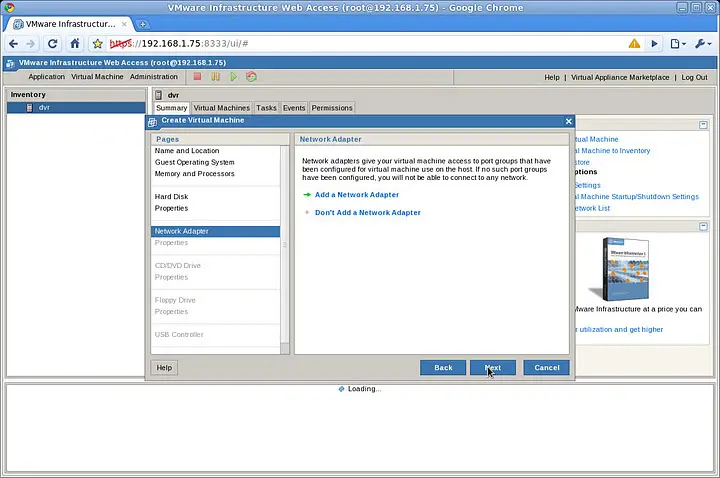Image resolution: width=720 pixels, height=478 pixels.
Task: Click the Create Virtual Machine dialog title icon
Action: pyautogui.click(x=152, y=122)
